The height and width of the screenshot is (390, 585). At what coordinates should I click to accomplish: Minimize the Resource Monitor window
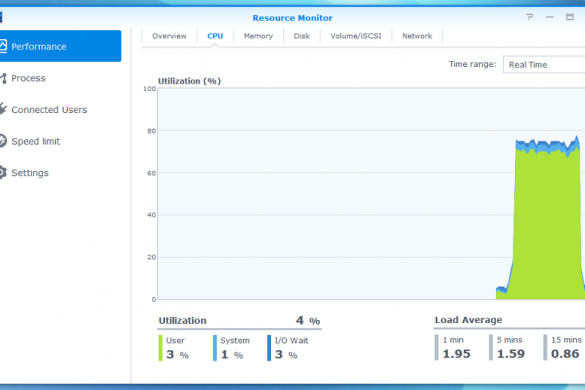pyautogui.click(x=550, y=17)
